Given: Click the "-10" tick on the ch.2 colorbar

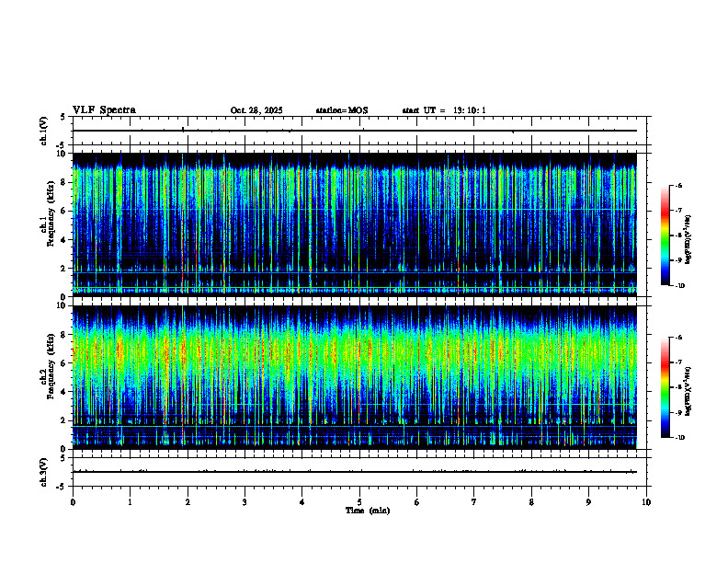Looking at the screenshot, I should tap(678, 438).
